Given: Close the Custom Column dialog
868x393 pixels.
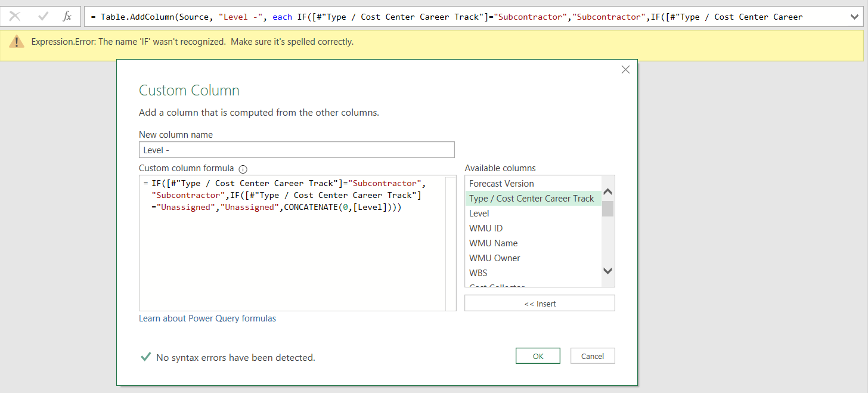Looking at the screenshot, I should pyautogui.click(x=625, y=70).
